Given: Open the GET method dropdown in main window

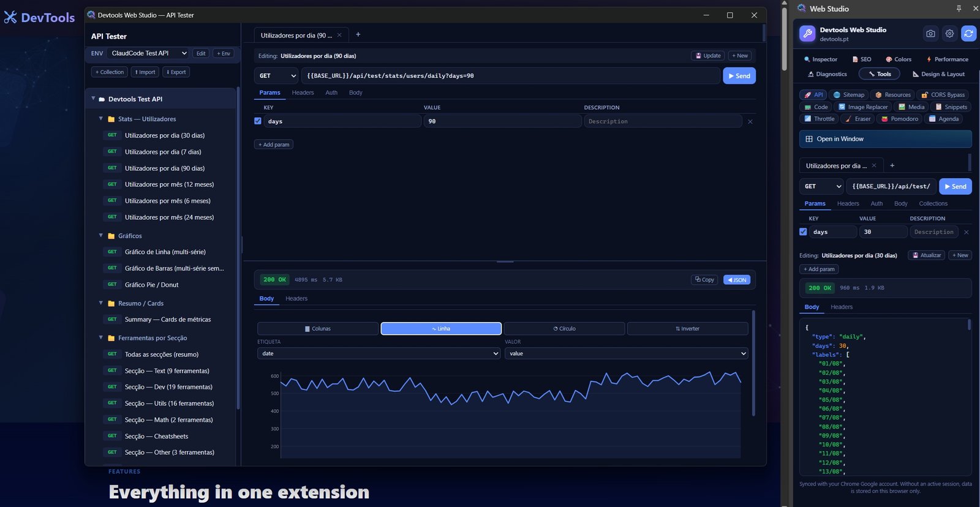Looking at the screenshot, I should point(276,76).
